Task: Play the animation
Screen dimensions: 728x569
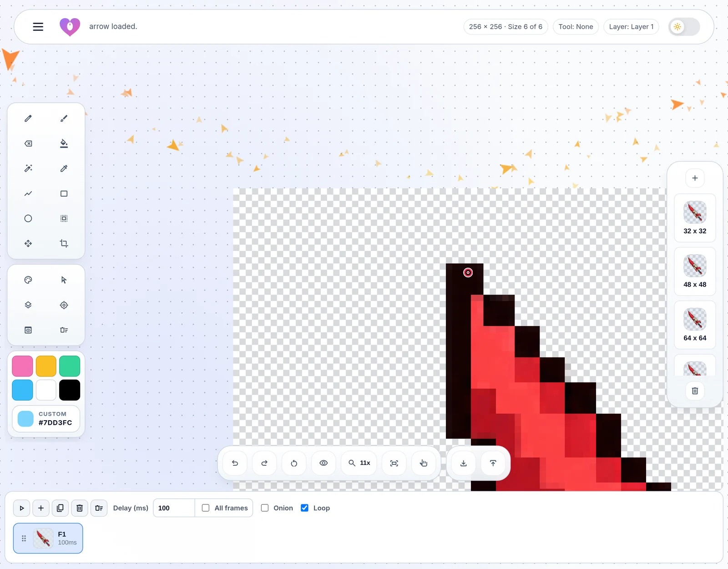Action: point(22,508)
